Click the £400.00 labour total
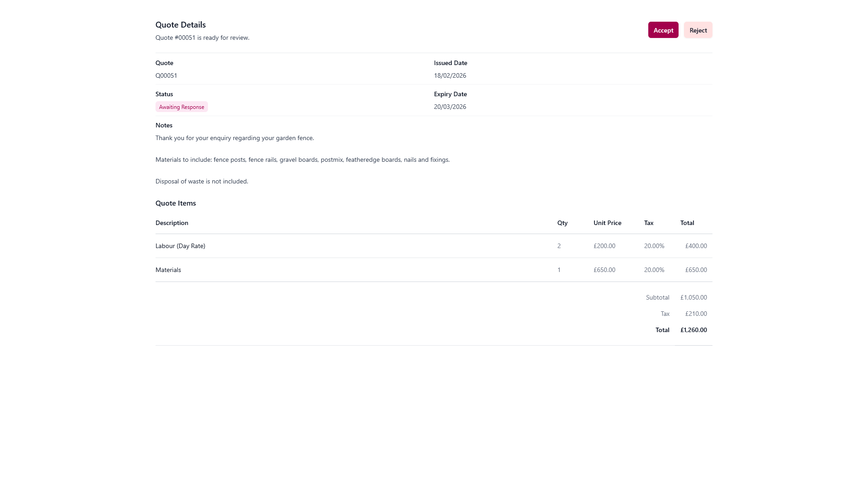This screenshot has height=488, width=868. click(696, 246)
